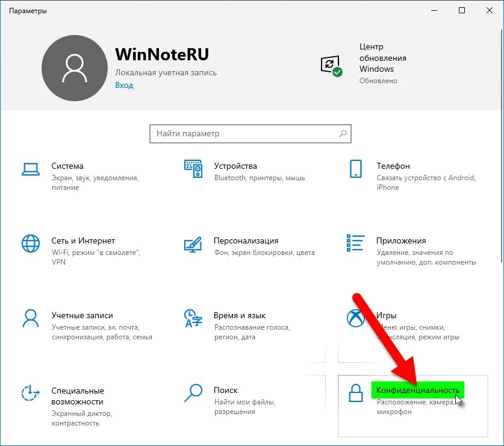Click the user avatar picture
This screenshot has height=446, width=504.
click(x=75, y=68)
